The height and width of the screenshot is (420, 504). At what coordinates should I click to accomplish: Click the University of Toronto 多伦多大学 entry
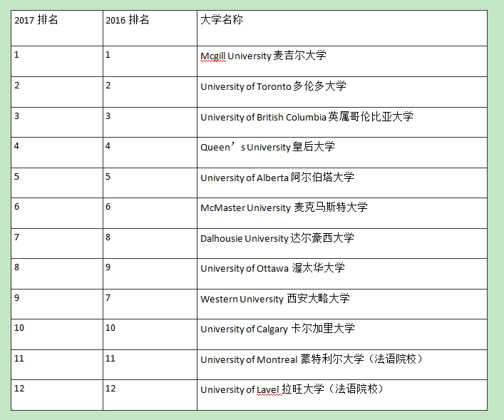tap(273, 86)
